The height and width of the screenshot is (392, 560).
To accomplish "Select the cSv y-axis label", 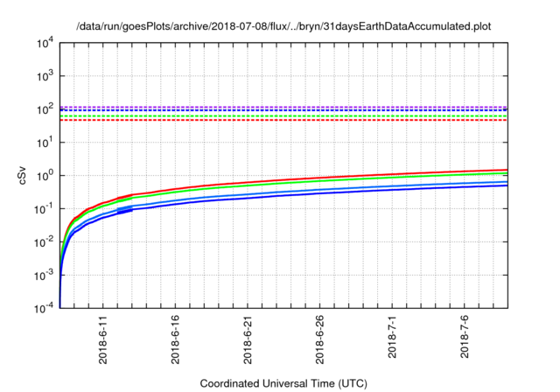I will click(22, 175).
